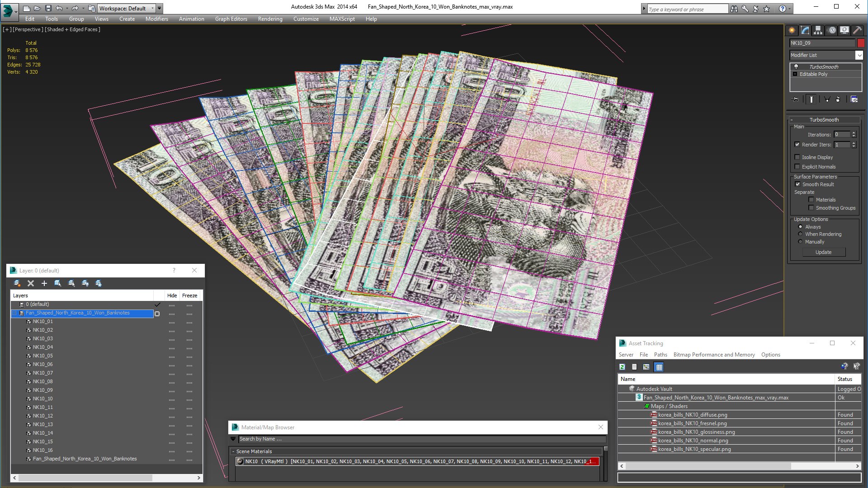
Task: Click the Save File icon in the Quick Access toolbar
Action: [48, 8]
